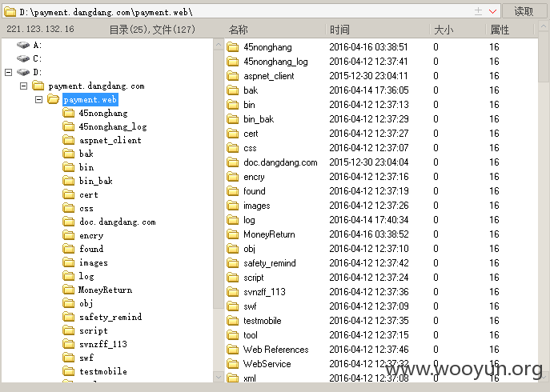Click script folder icon in file list

(x=232, y=278)
